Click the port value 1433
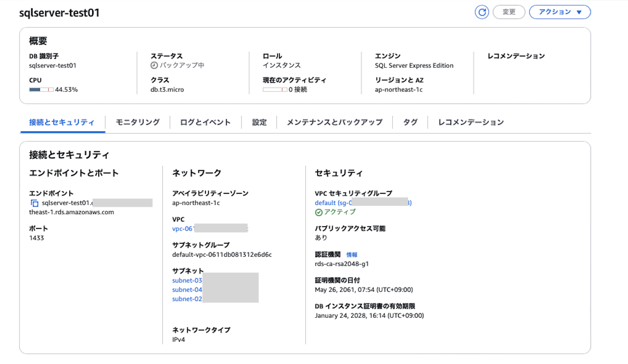The width and height of the screenshot is (628, 364). click(x=36, y=238)
